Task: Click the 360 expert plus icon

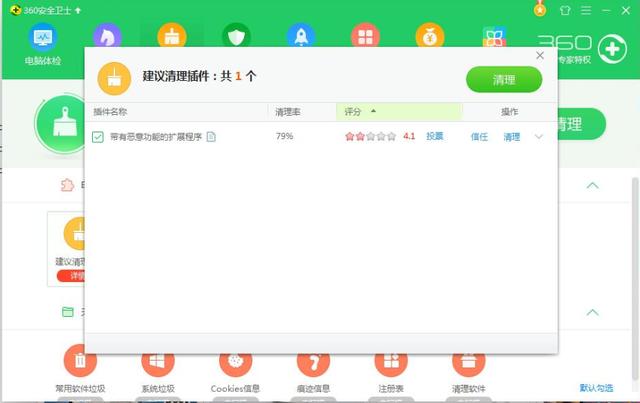Action: click(612, 49)
